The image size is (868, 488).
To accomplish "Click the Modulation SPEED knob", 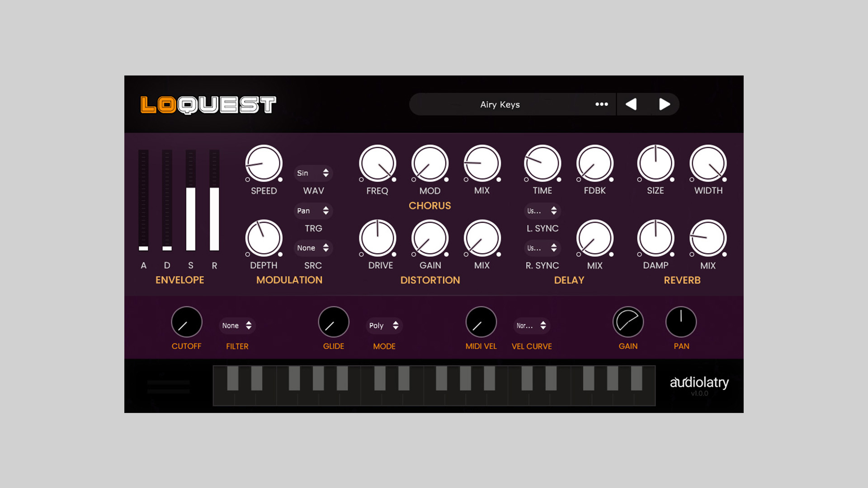I will (264, 163).
